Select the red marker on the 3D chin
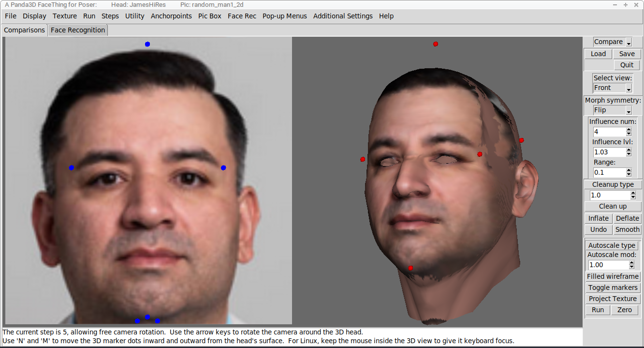 pos(410,268)
